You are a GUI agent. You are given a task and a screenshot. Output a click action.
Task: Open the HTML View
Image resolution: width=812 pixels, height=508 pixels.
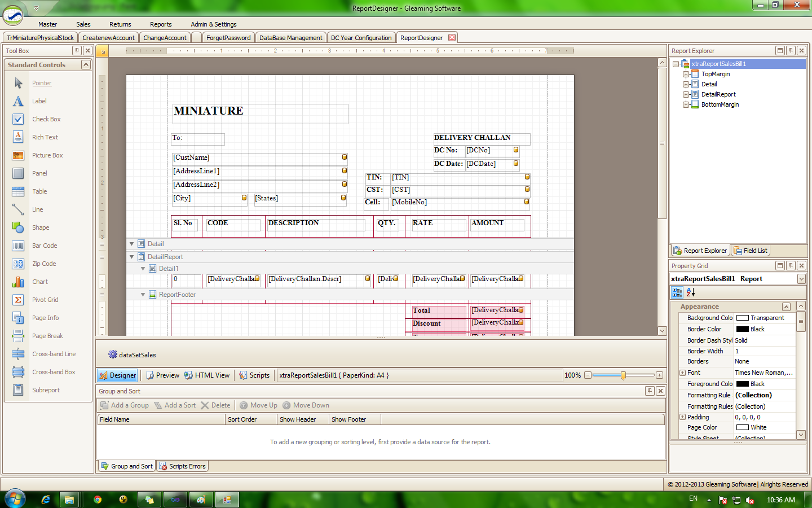(x=207, y=375)
